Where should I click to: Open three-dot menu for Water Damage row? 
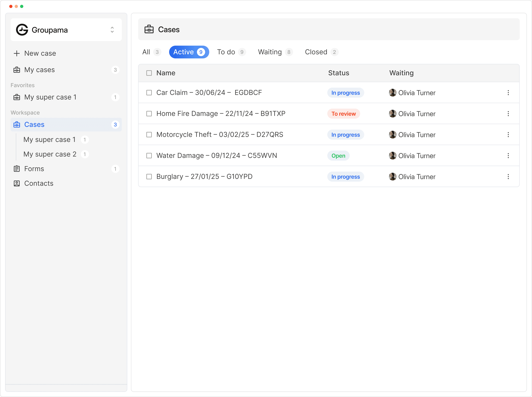pyautogui.click(x=508, y=156)
